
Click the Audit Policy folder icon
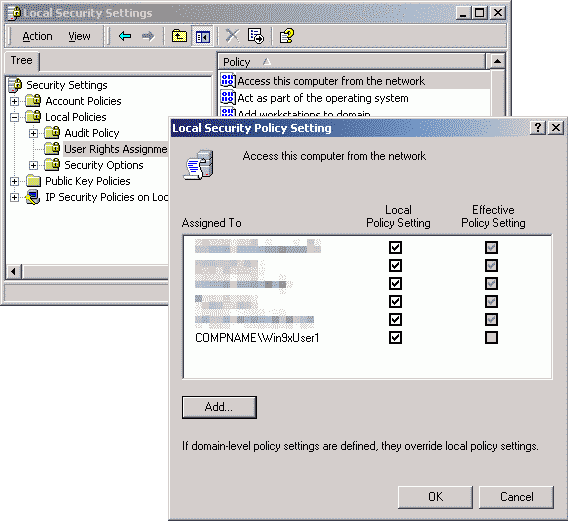click(x=52, y=133)
